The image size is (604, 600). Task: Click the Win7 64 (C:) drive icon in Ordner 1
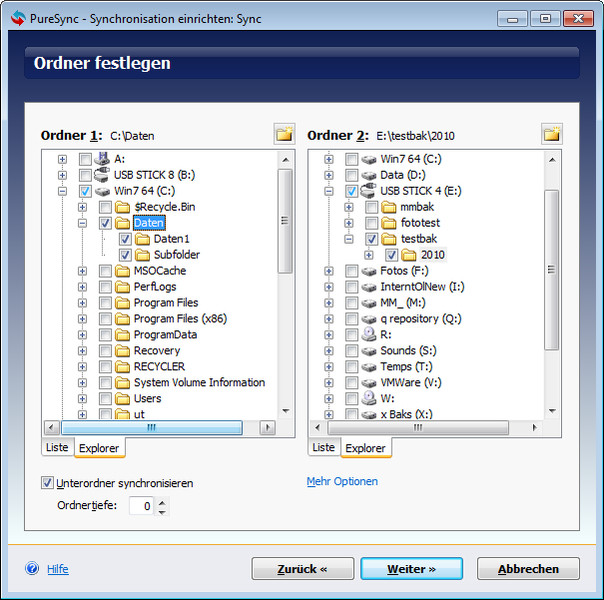coord(102,191)
